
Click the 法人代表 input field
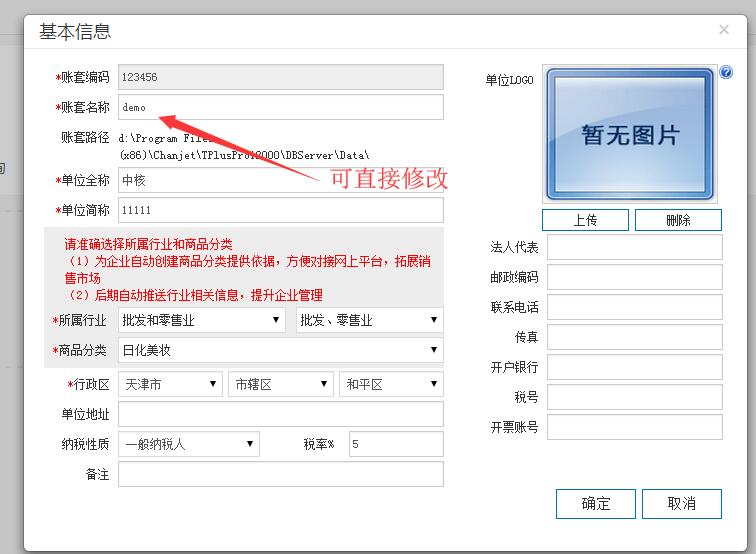(634, 247)
